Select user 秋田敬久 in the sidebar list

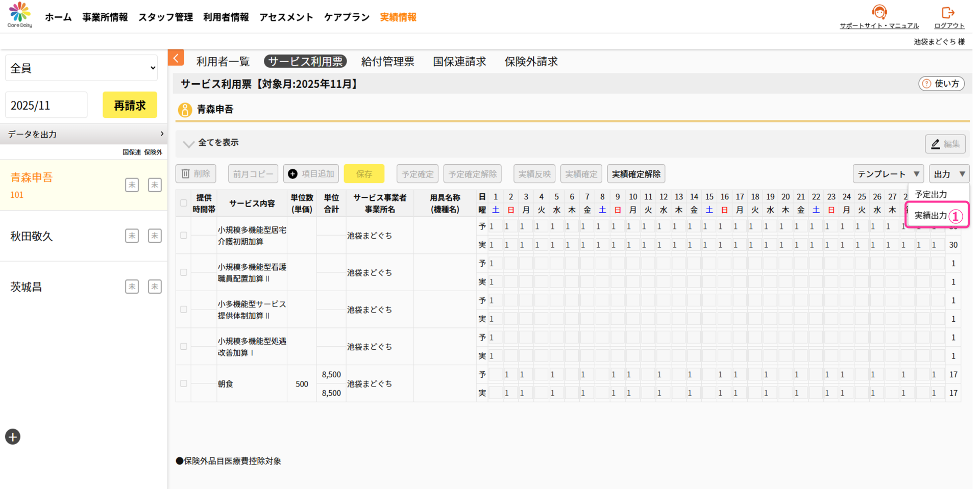pos(32,236)
